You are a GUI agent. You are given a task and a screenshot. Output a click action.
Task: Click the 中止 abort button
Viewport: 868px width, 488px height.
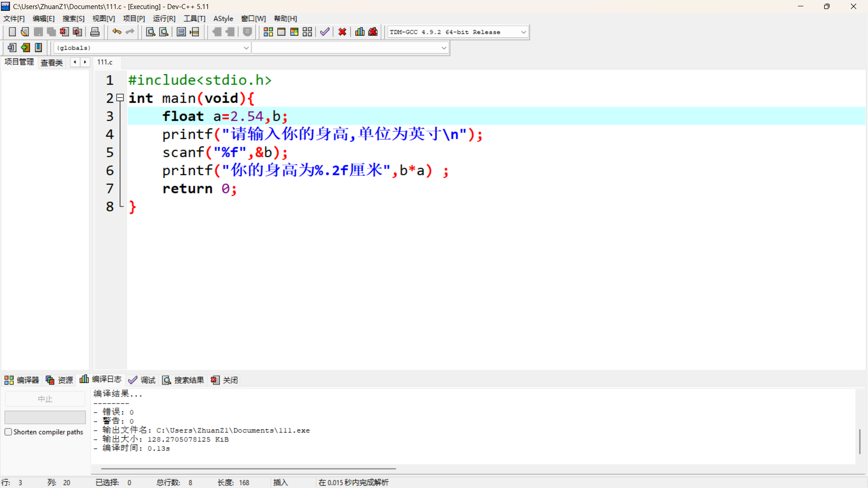coord(45,399)
